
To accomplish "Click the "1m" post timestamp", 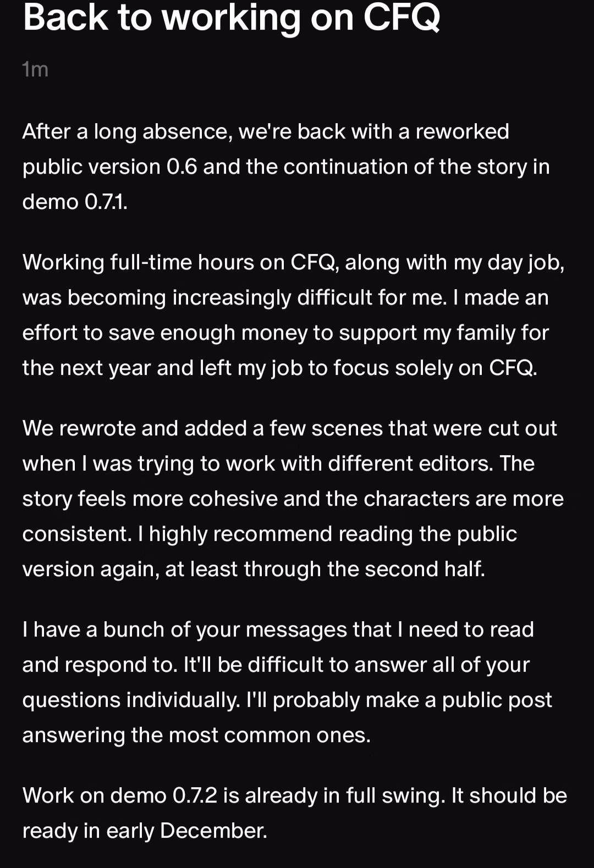I will [x=35, y=70].
